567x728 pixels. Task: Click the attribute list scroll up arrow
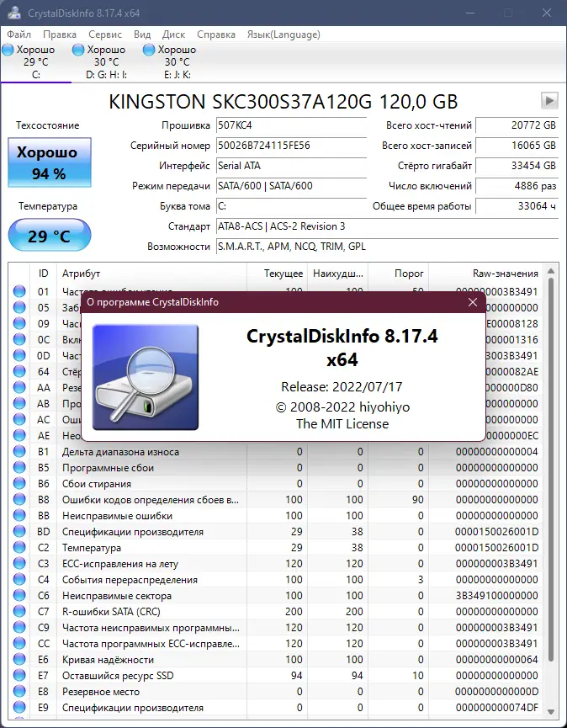(551, 271)
